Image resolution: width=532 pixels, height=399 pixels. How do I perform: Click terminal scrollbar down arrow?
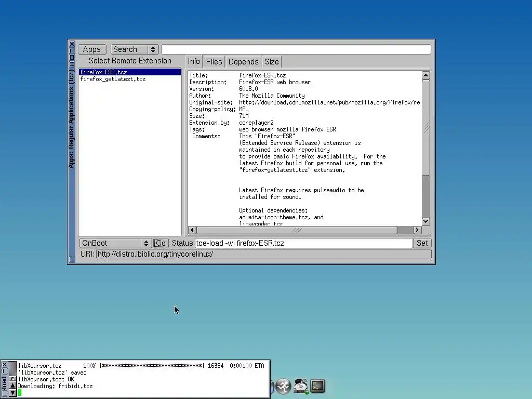(12, 393)
